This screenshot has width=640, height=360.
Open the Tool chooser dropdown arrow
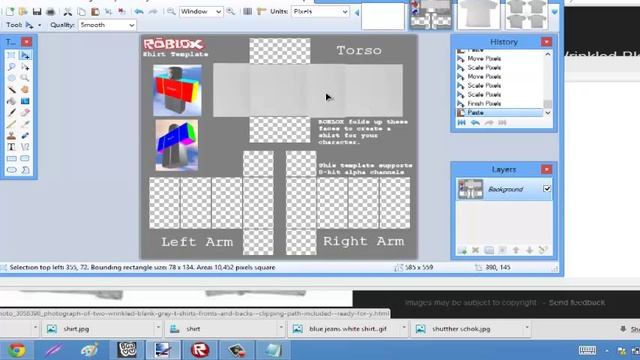tap(40, 25)
